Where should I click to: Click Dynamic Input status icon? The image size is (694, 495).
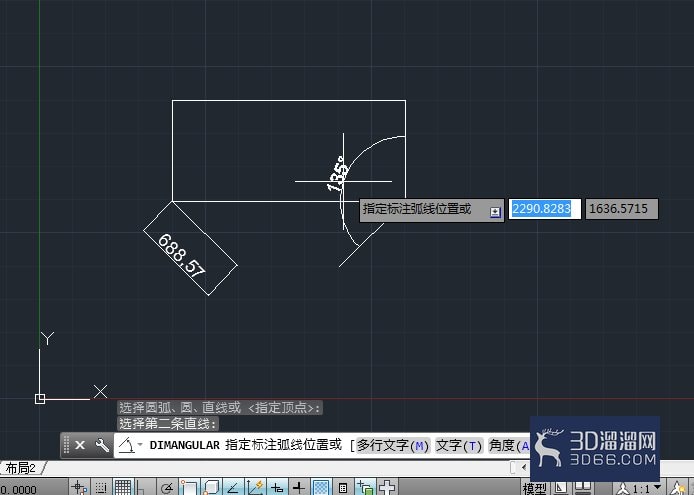[278, 487]
